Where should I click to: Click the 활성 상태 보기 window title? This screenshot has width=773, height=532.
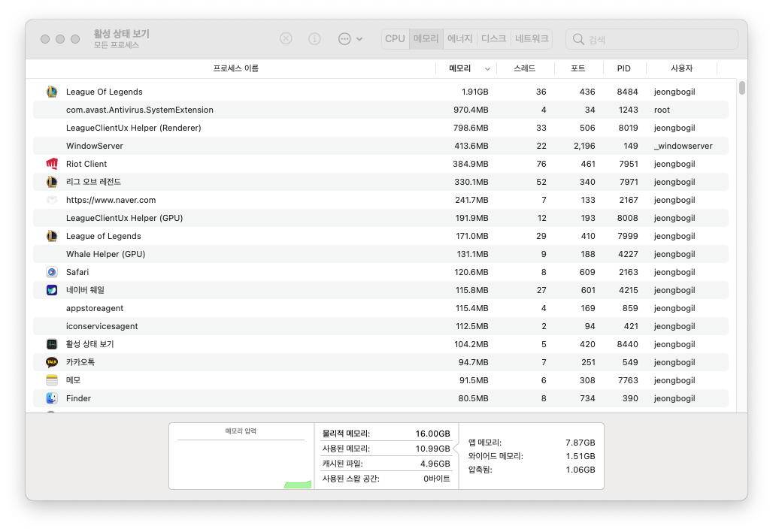point(121,34)
